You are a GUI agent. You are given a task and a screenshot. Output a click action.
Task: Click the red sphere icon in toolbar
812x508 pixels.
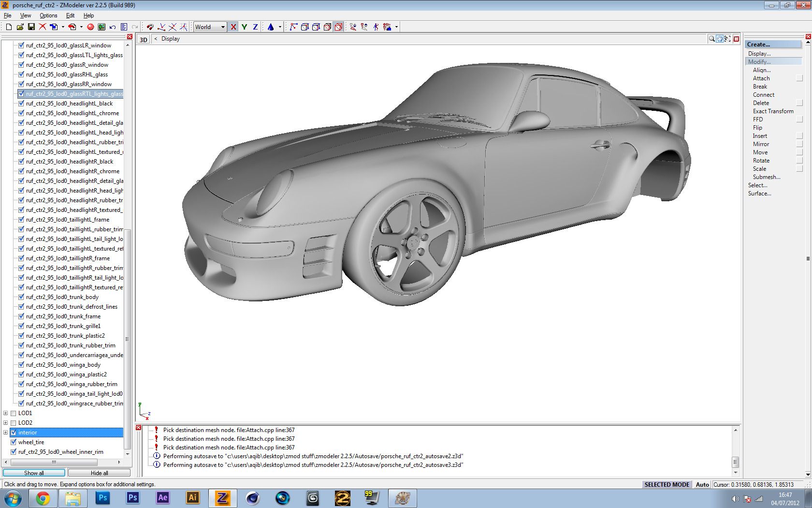click(x=90, y=27)
